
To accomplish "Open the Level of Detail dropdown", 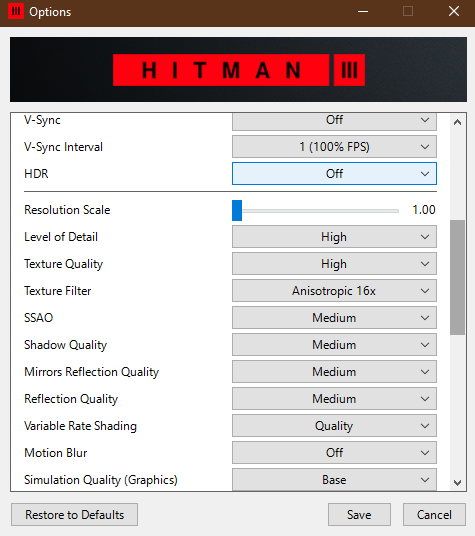I will (x=334, y=237).
